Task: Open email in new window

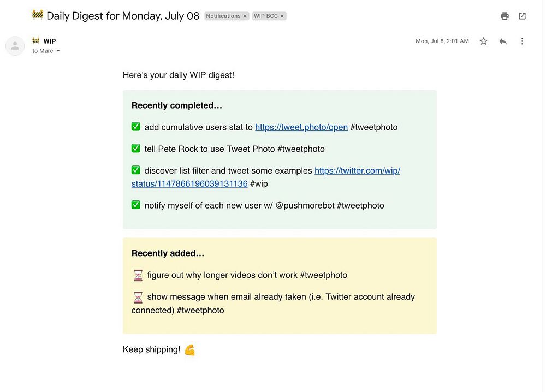Action: coord(522,16)
